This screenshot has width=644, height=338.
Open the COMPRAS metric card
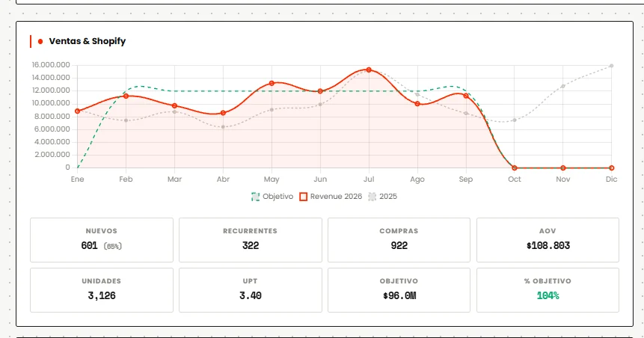399,240
